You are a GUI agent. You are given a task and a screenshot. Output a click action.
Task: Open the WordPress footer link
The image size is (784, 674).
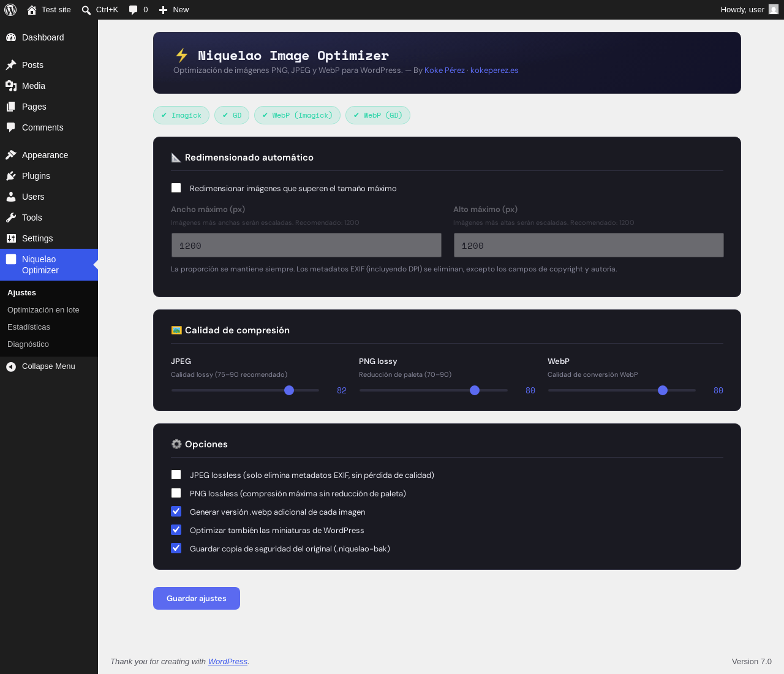(x=228, y=662)
